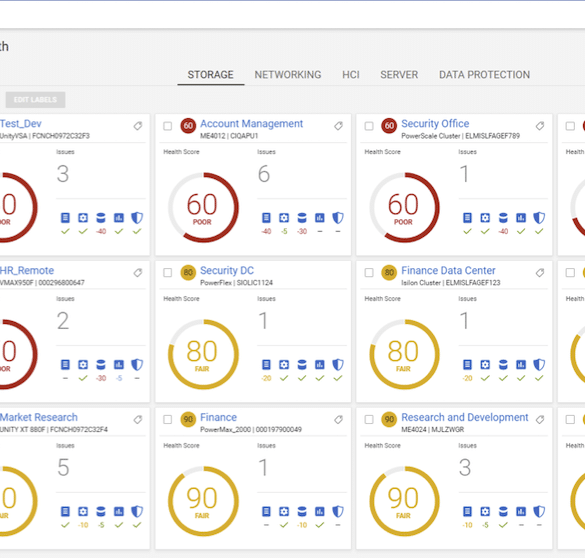Click the yellow 90 badge beside Finance title
The width and height of the screenshot is (585, 558).
pos(188,420)
